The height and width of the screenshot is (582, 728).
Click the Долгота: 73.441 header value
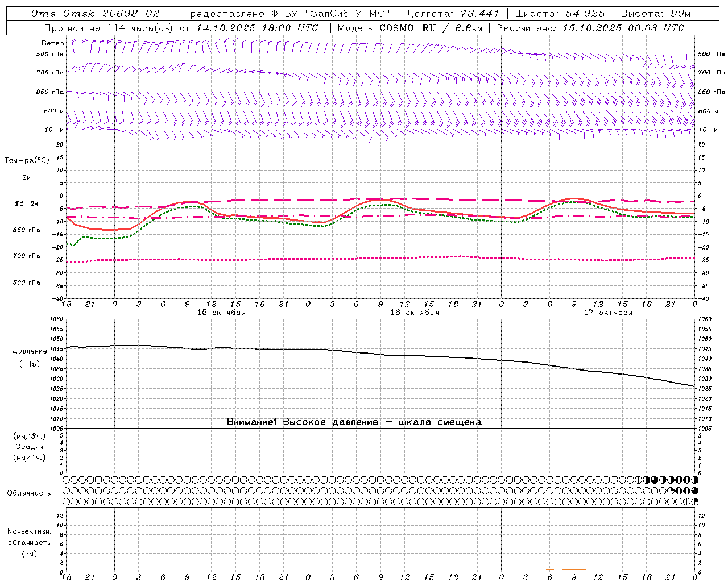(x=453, y=14)
